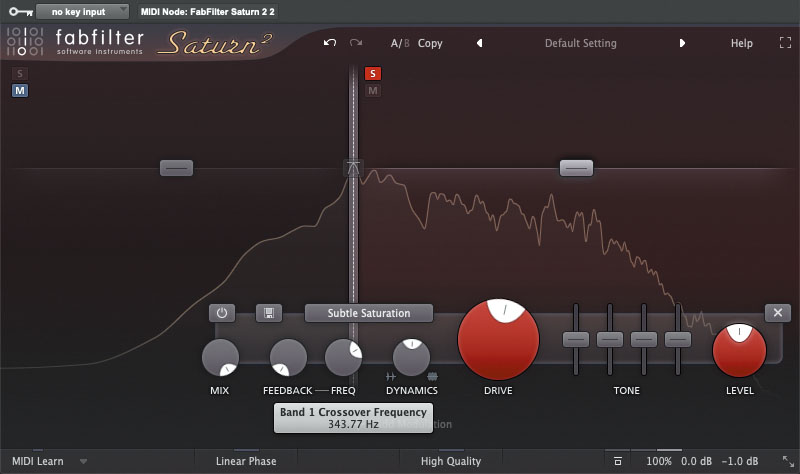Click the expander icon left of Dynamics
The height and width of the screenshot is (474, 800).
tap(391, 377)
